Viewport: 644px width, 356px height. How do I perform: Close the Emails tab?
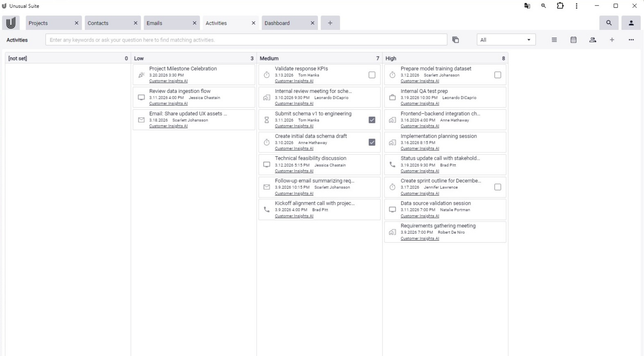coord(195,23)
